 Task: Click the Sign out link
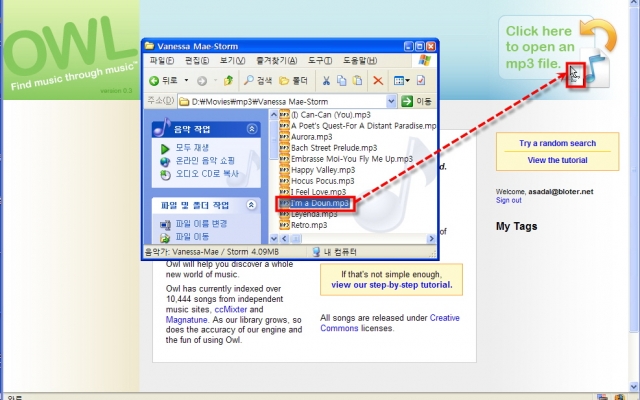[x=508, y=200]
